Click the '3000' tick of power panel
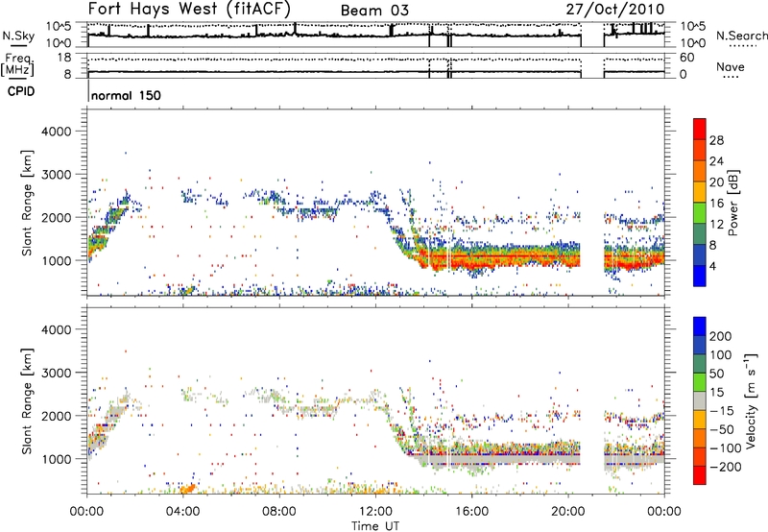 (57, 175)
